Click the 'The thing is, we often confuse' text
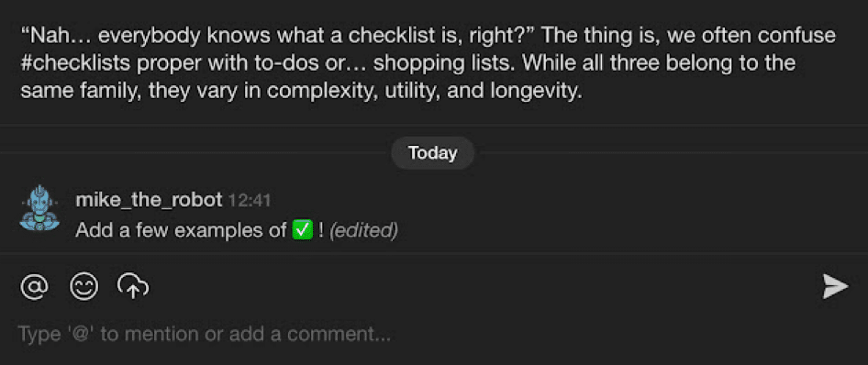 [688, 37]
